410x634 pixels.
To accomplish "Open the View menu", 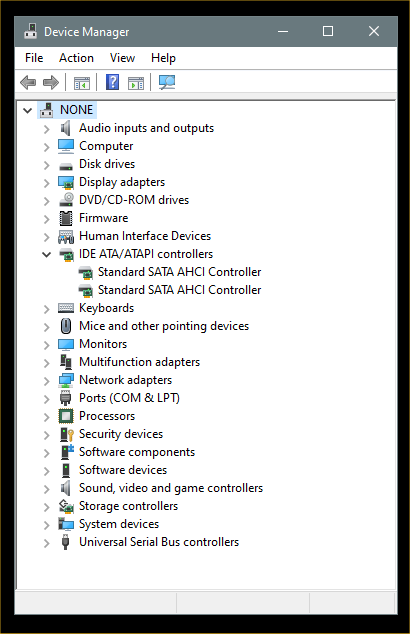I will (122, 58).
